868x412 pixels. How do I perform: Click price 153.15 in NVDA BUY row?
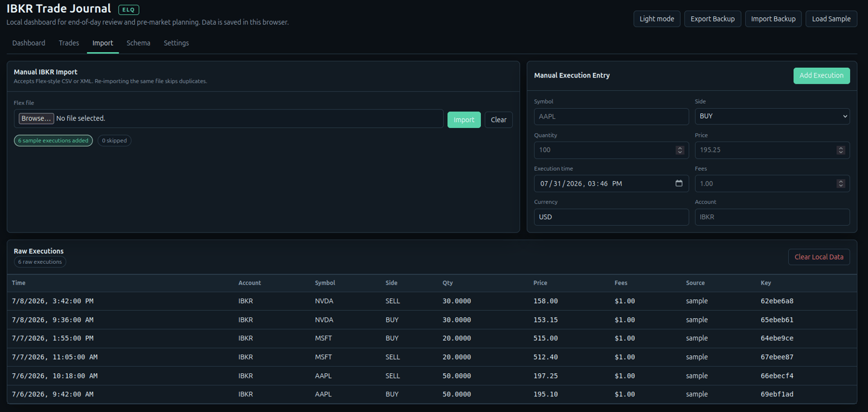coord(546,319)
